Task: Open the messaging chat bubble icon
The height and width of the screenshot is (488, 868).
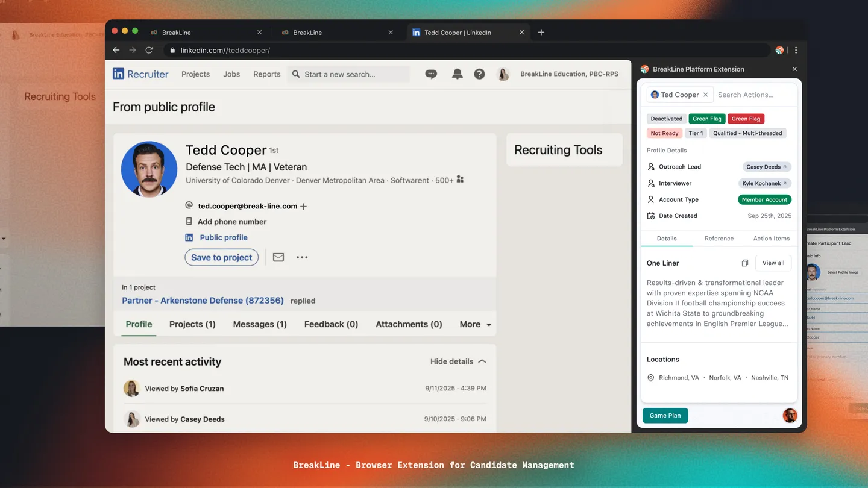Action: pos(431,74)
